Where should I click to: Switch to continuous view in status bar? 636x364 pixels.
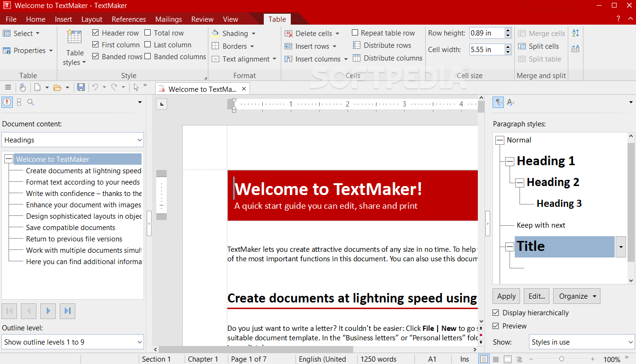coord(496,359)
